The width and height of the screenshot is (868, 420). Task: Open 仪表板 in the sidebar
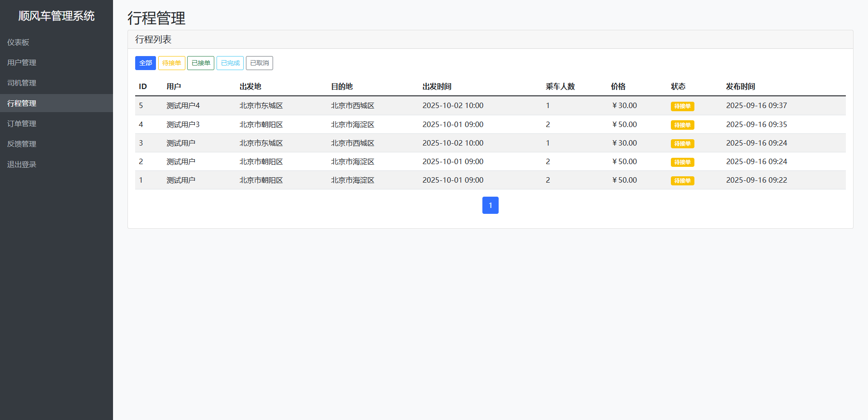[18, 42]
